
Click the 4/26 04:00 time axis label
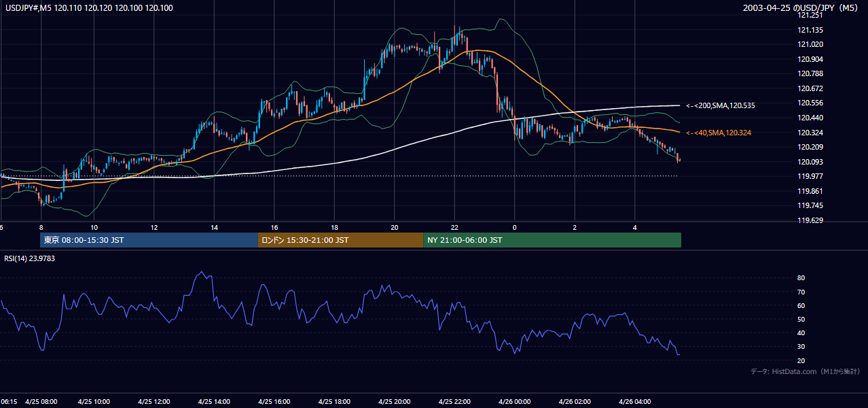coord(635,402)
